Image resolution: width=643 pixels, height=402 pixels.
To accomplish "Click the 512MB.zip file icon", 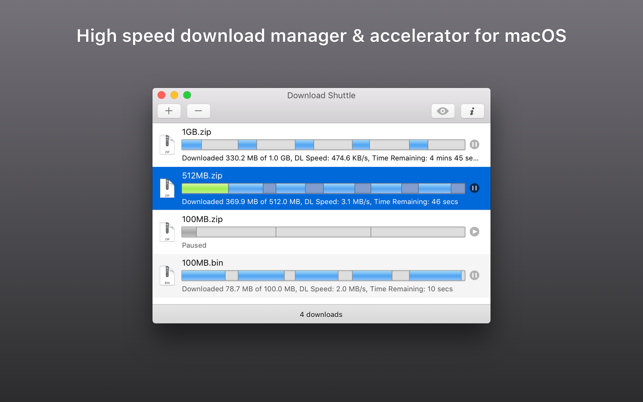I will (167, 188).
